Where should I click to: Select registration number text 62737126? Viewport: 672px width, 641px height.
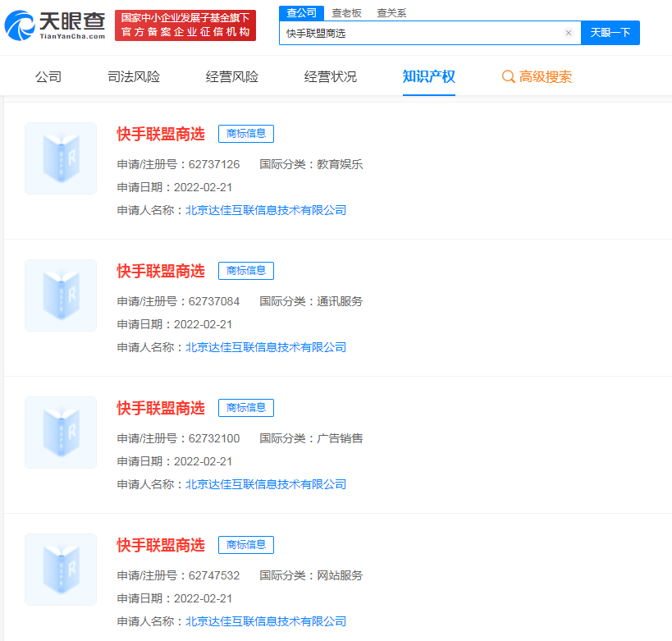pos(214,164)
